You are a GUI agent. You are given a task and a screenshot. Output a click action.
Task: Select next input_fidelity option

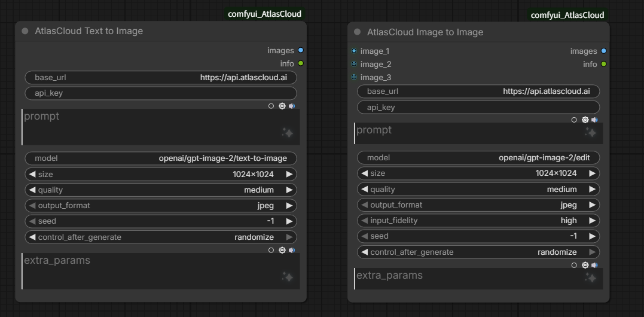pyautogui.click(x=592, y=220)
